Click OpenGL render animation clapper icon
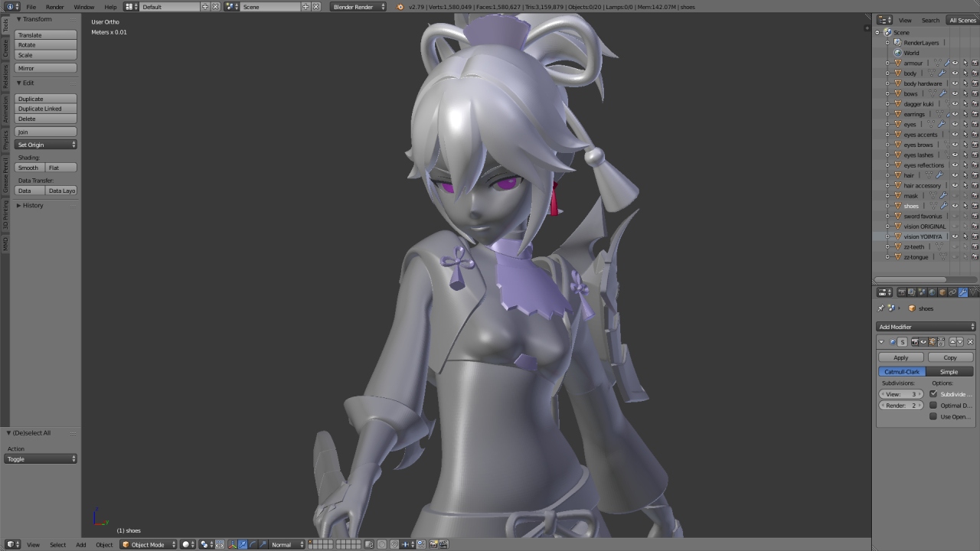Screen dimensions: 980x551 [x=443, y=544]
